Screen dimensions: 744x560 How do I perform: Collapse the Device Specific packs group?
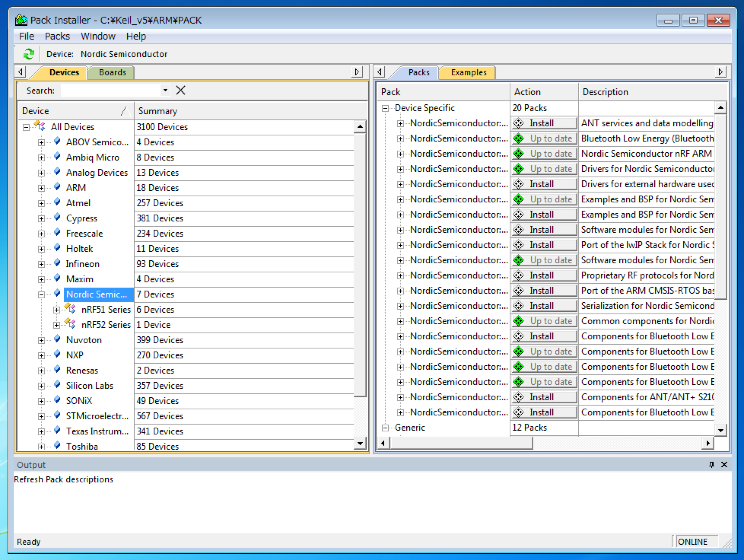385,108
